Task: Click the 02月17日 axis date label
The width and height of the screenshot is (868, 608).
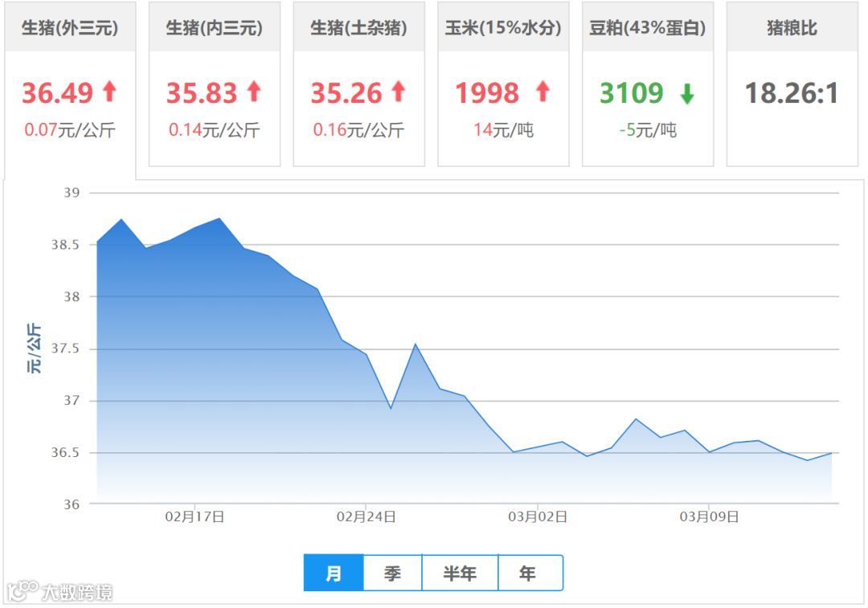Action: pyautogui.click(x=194, y=517)
